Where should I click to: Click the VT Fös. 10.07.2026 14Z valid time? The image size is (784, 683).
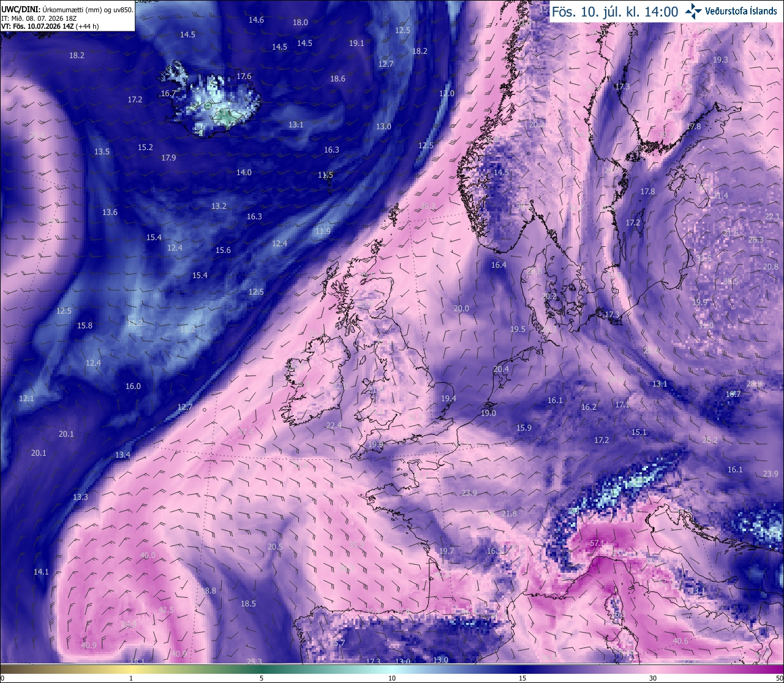50,26
